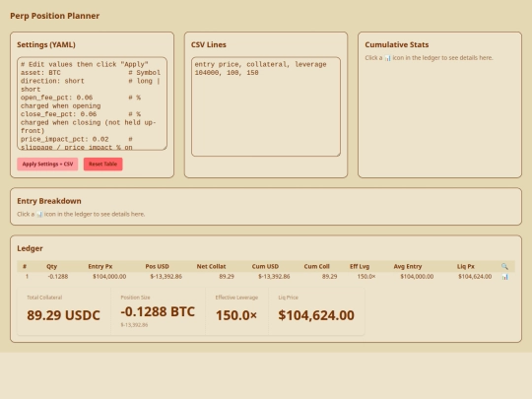Click Liq Px cell $104,624.00 in row 1

point(475,277)
